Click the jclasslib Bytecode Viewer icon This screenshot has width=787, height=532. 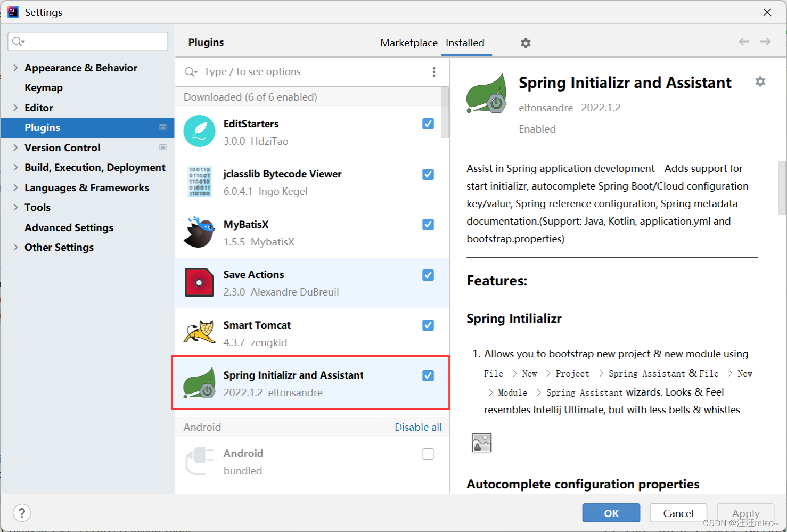pos(200,182)
